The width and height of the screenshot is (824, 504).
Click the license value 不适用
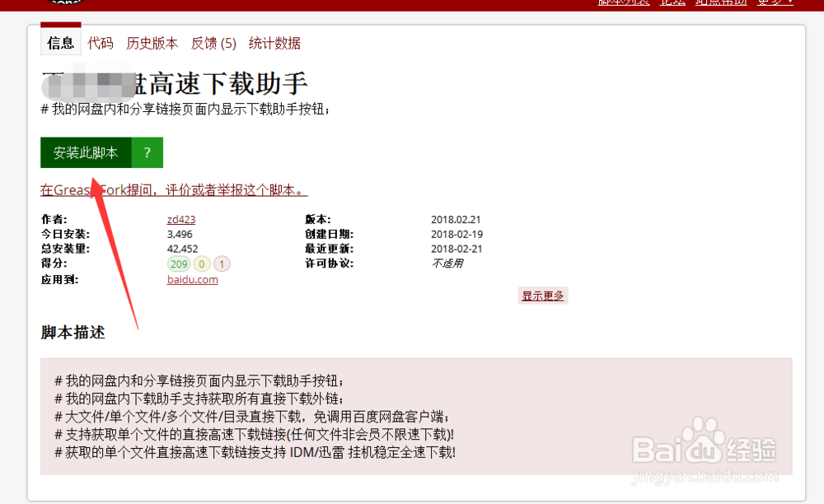[447, 263]
